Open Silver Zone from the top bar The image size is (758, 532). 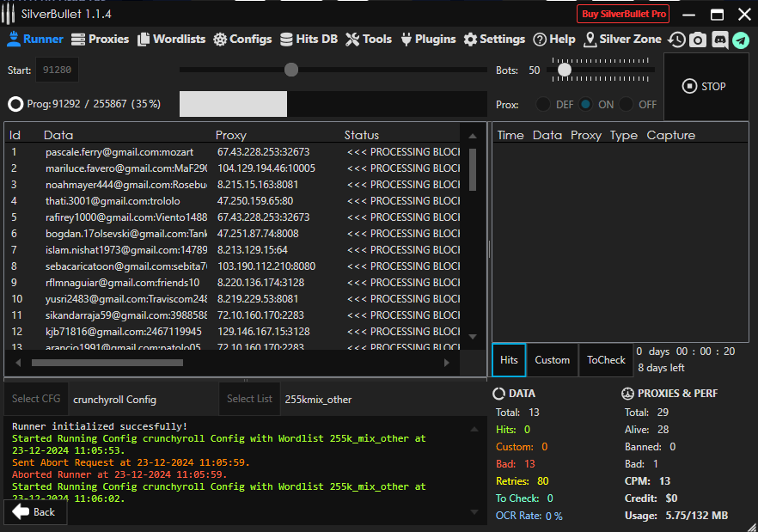coord(622,40)
